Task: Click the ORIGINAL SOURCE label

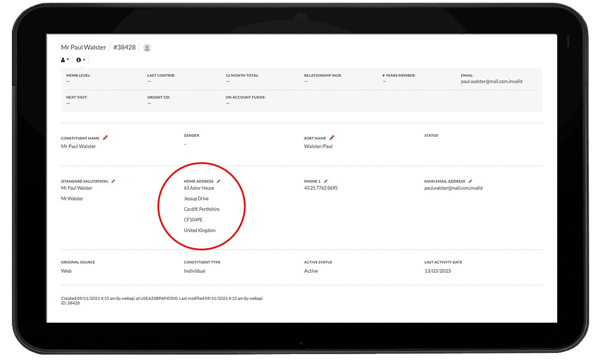Action: pos(78,262)
